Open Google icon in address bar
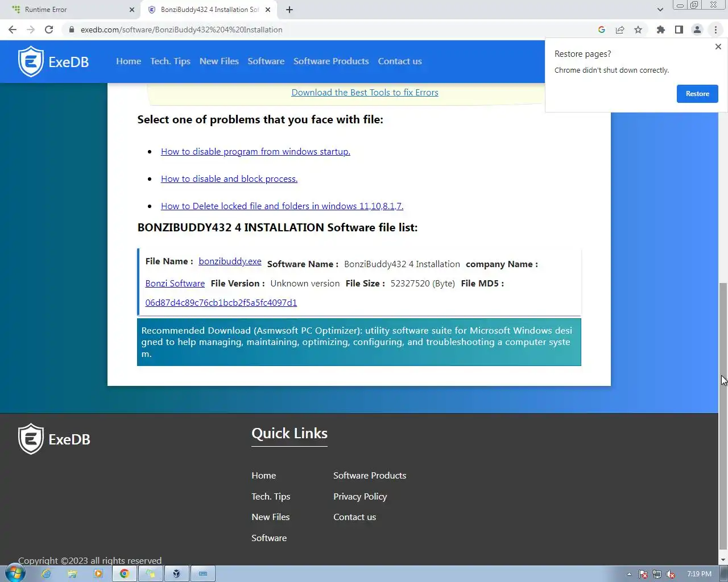Viewport: 728px width, 582px height. (602, 30)
